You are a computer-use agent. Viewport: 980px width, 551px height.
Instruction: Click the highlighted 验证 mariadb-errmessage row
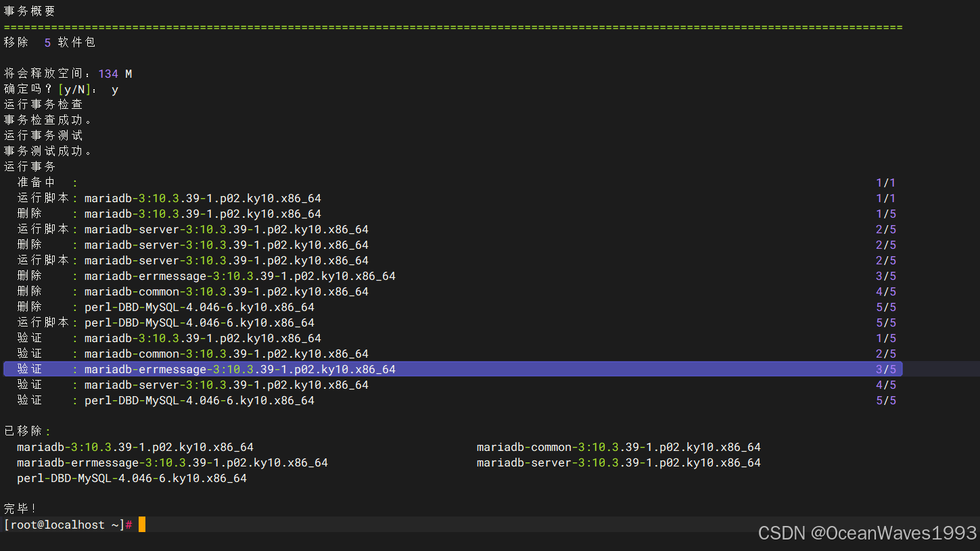point(453,369)
